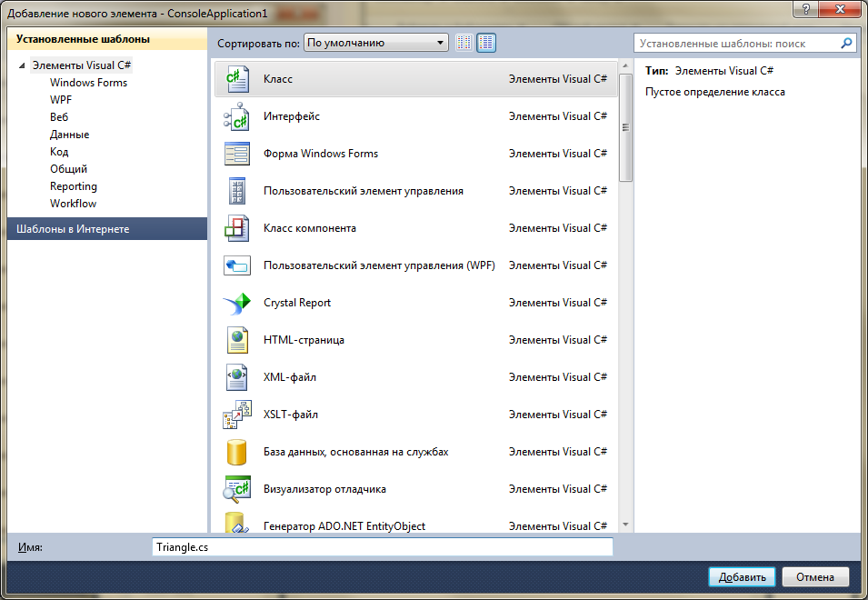The image size is (868, 600).
Task: Select the Reporting category in tree
Action: 74,186
